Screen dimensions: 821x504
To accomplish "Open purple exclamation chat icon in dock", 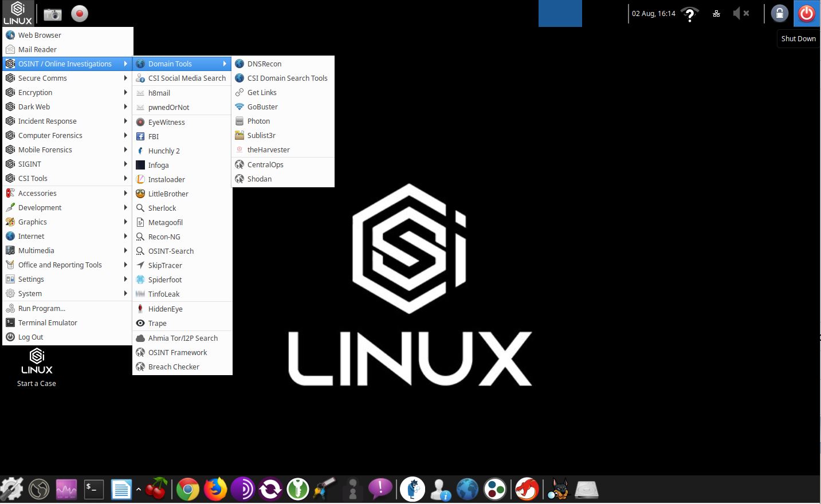I will coord(380,489).
